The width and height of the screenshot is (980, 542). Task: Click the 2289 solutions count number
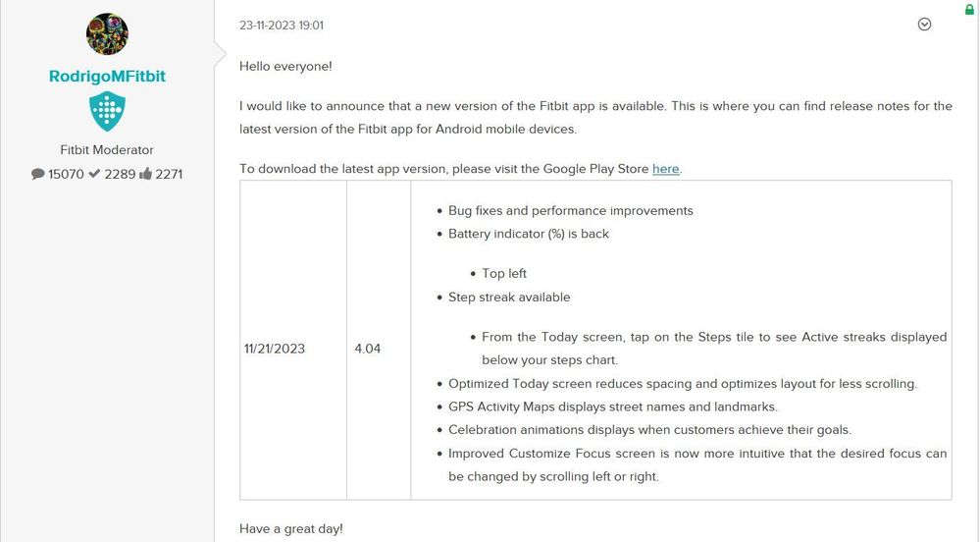pyautogui.click(x=120, y=174)
